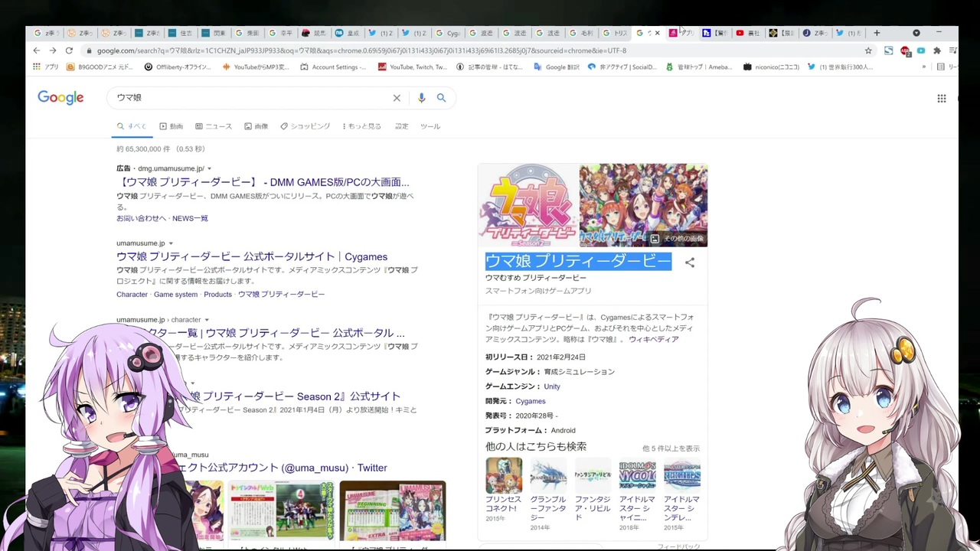Click the Google logo
980x551 pixels.
pos(60,97)
